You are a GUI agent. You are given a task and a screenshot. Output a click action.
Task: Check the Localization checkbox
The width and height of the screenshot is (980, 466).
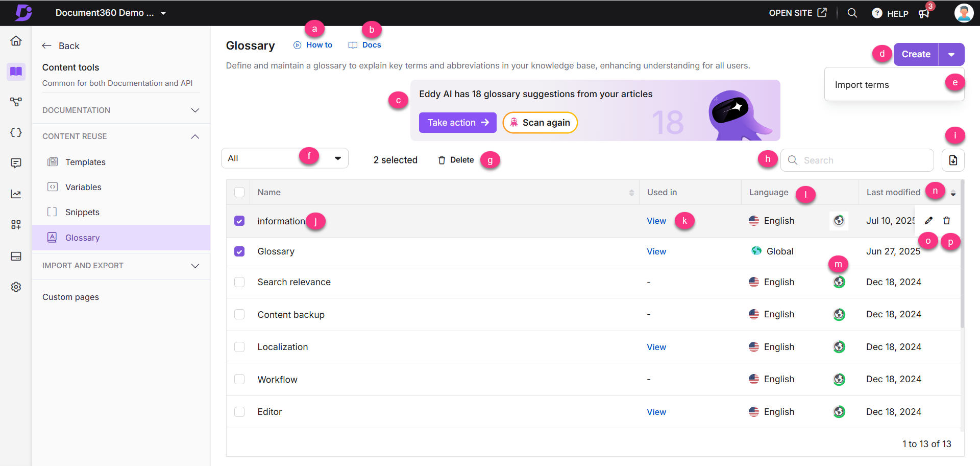[239, 347]
